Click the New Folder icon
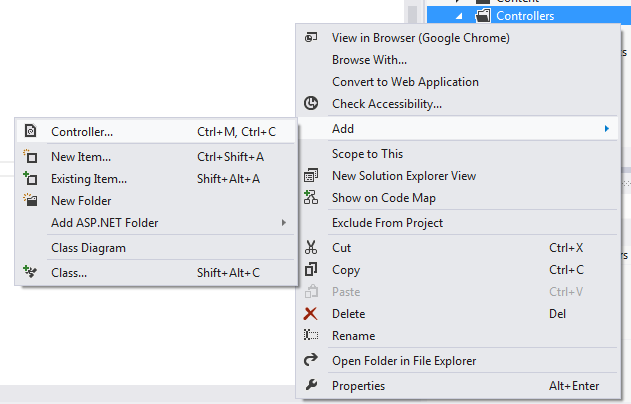Image resolution: width=631 pixels, height=404 pixels. pyautogui.click(x=30, y=201)
